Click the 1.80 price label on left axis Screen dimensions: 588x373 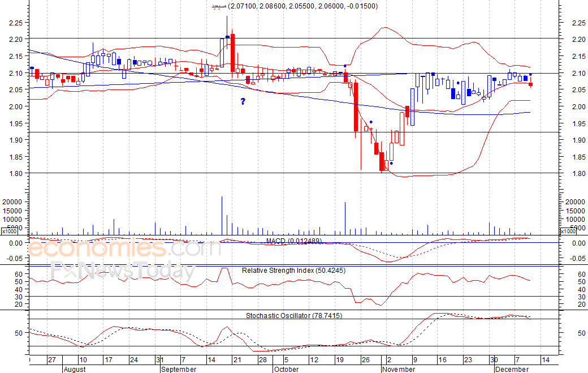click(16, 173)
